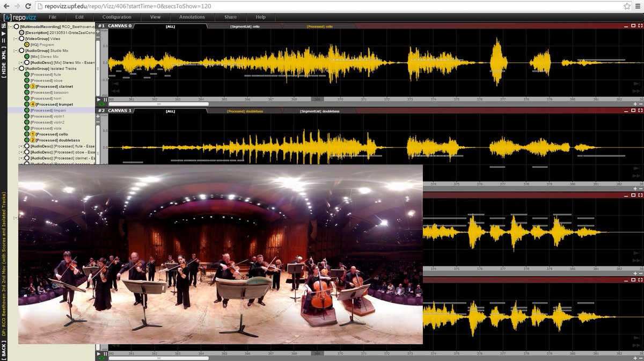Toggle the VideoGroup Video node circle
644x361 pixels.
[x=21, y=39]
